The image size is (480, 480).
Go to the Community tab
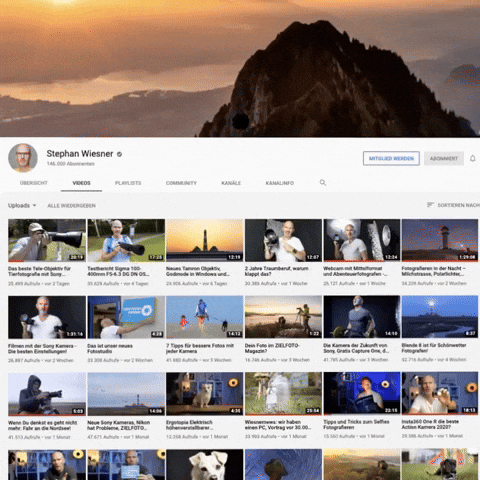pyautogui.click(x=181, y=183)
